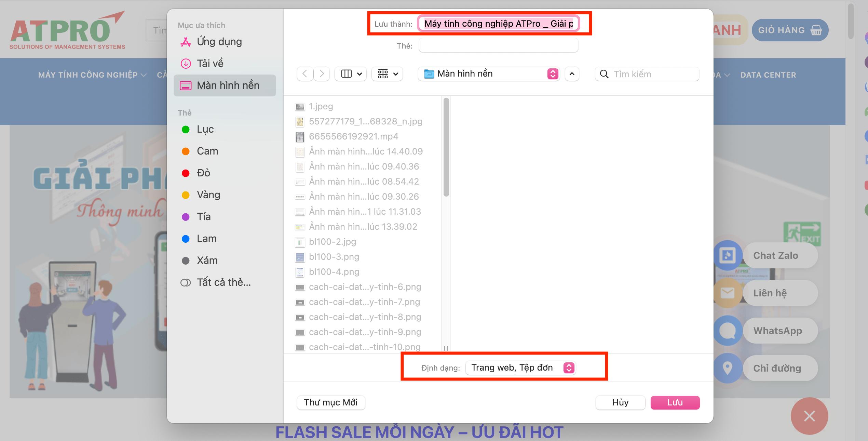Go to the Tải về folder
Viewport: 868px width, 441px height.
[x=210, y=64]
